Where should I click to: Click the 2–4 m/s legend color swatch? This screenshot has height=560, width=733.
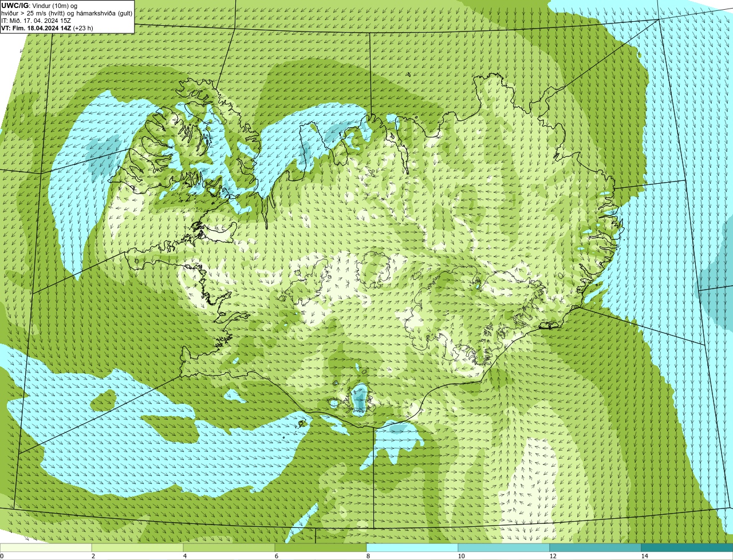pos(137,547)
